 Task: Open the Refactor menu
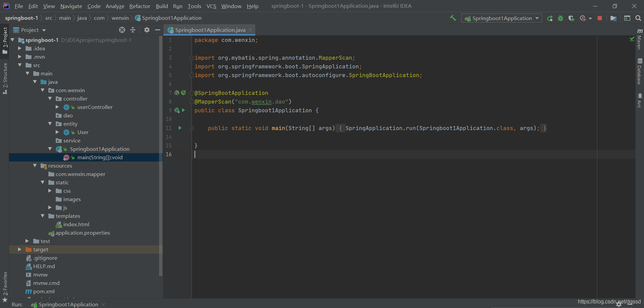click(x=140, y=6)
